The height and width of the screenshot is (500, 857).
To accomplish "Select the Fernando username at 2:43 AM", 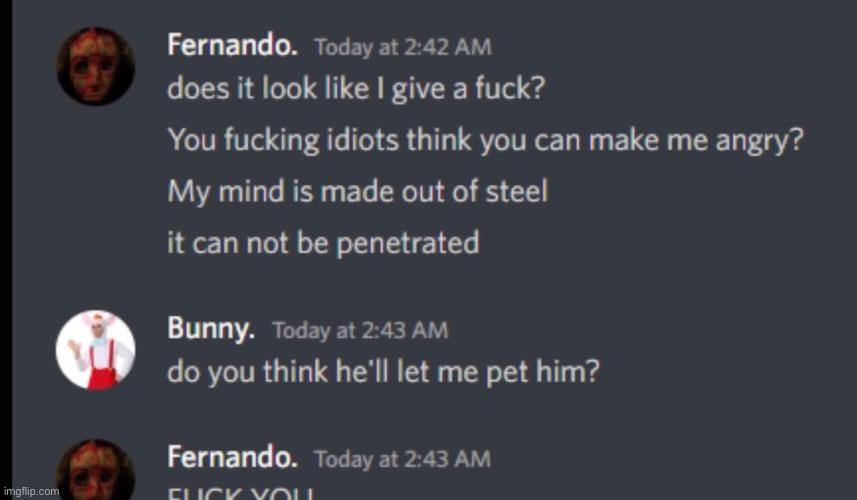I will coord(233,457).
